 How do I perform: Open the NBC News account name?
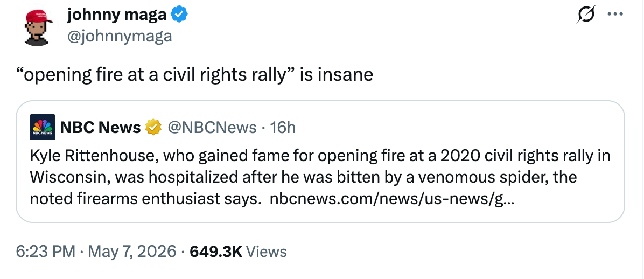[x=101, y=128]
